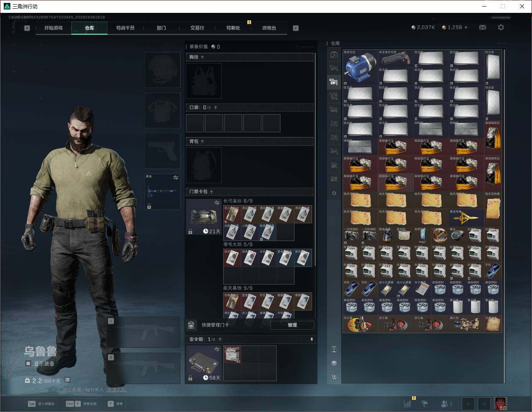The width and height of the screenshot is (532, 412).
Task: Click 申请入队 link
Action: pos(117,390)
